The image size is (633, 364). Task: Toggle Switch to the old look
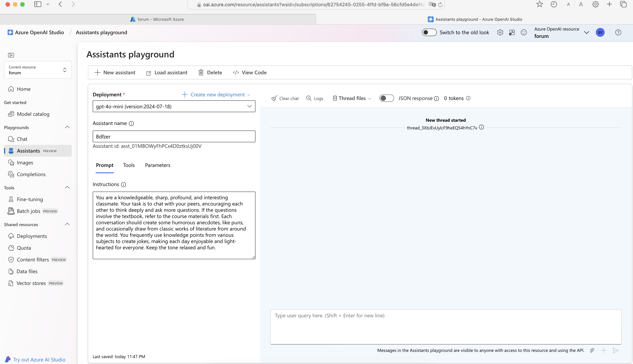pyautogui.click(x=429, y=33)
